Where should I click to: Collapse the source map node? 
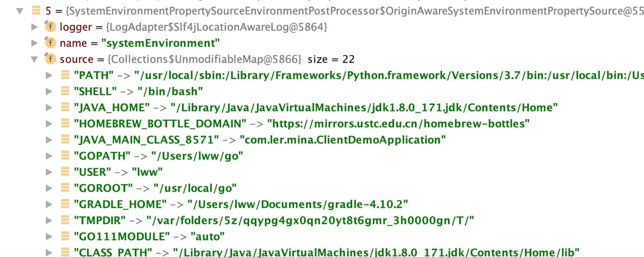point(34,59)
